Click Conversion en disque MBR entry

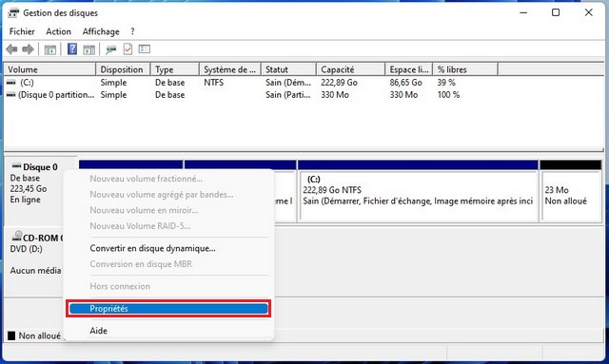coord(141,264)
